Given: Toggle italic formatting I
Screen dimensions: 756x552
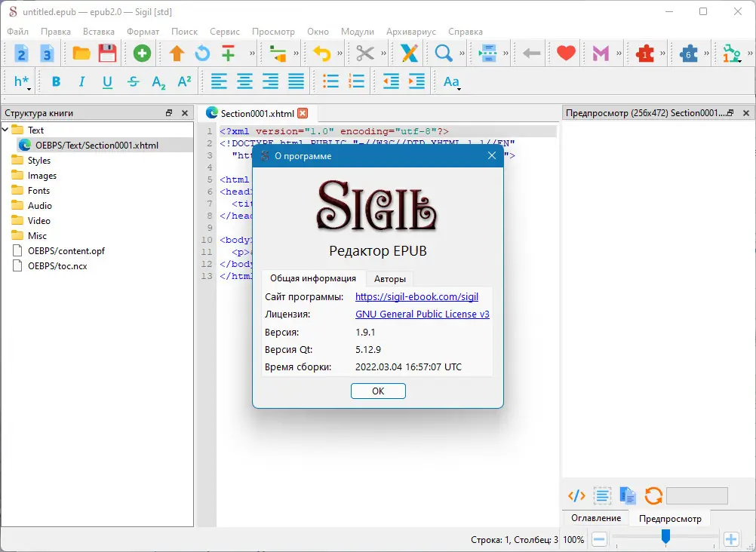Looking at the screenshot, I should pos(81,81).
